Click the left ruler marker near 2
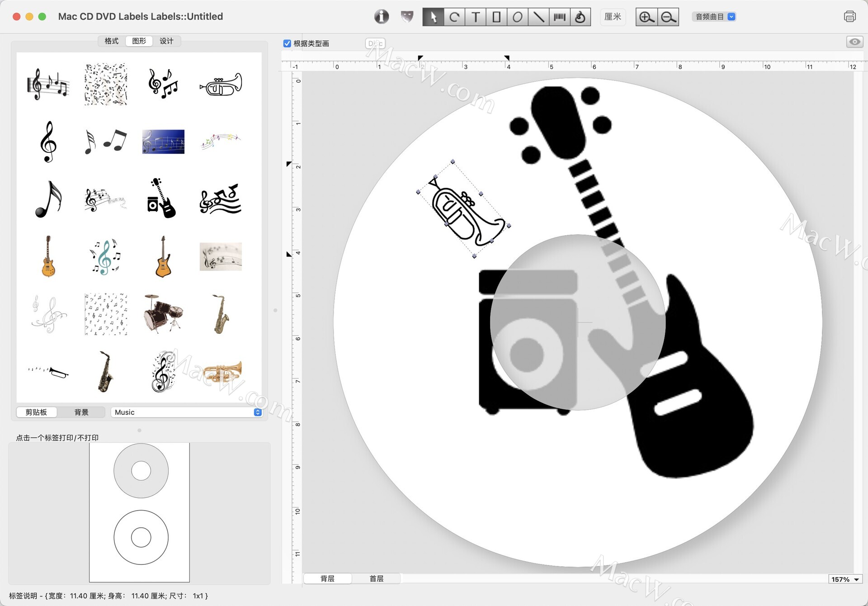 [289, 164]
